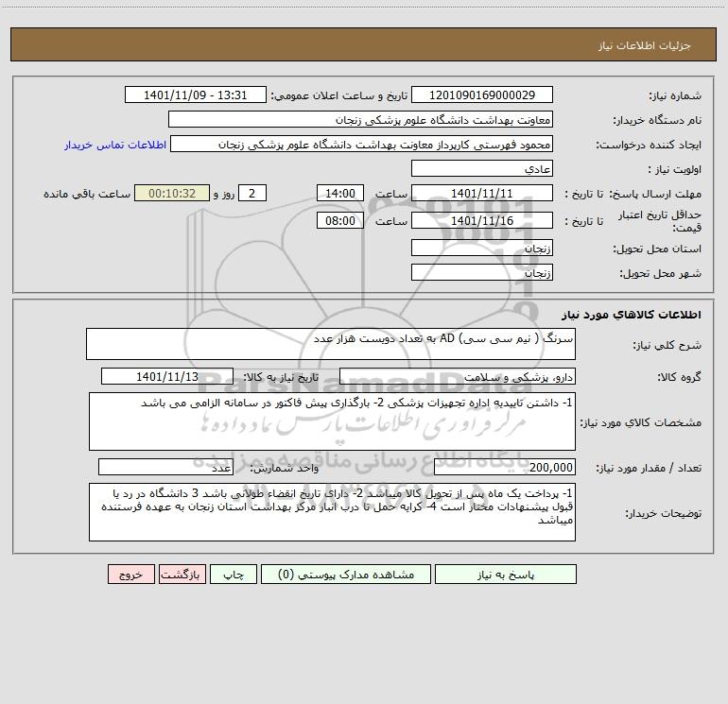This screenshot has height=704, width=728.
Task: Click unit of measure field عدد
Action: (165, 467)
